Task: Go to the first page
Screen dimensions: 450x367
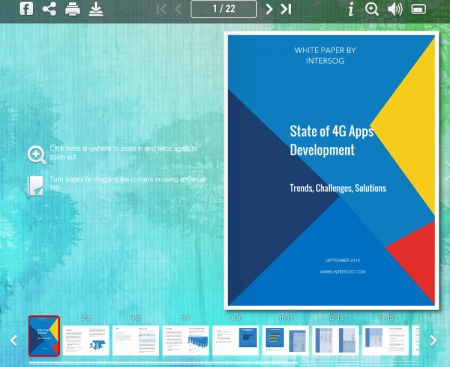Action: coord(161,9)
